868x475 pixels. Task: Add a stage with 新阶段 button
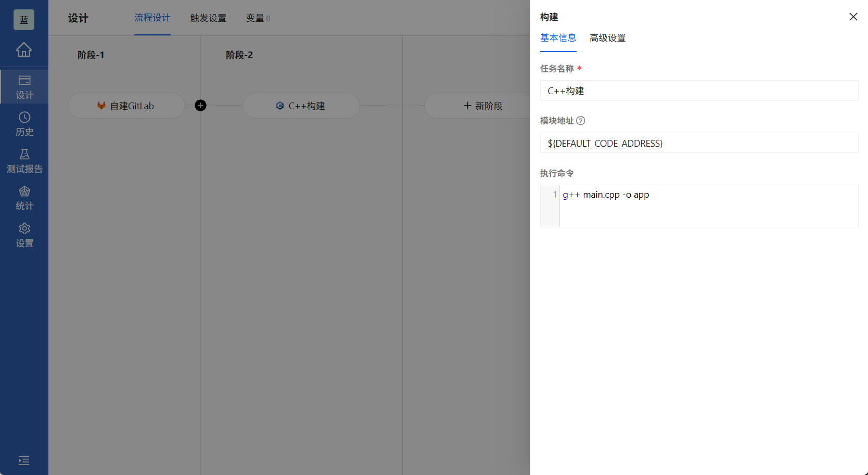tap(483, 105)
